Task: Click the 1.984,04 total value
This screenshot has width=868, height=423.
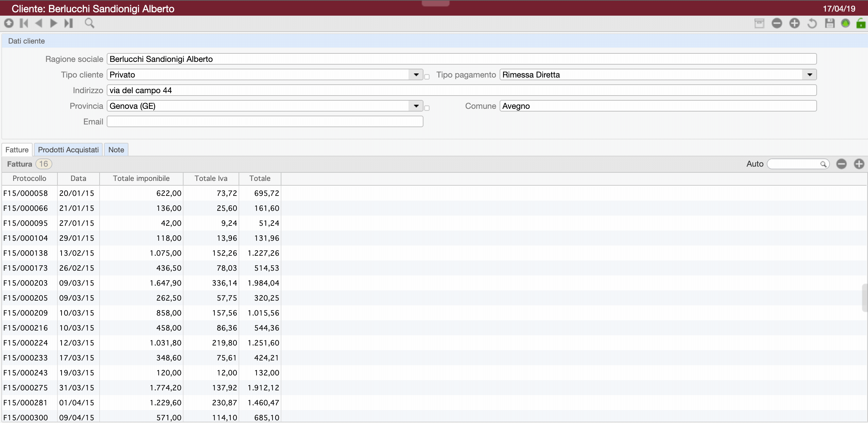Action: coord(263,283)
